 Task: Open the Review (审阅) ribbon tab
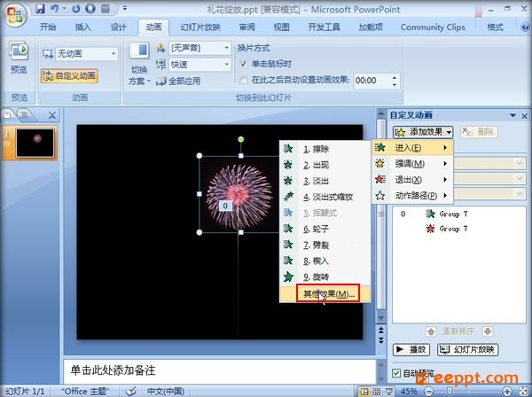coord(247,27)
